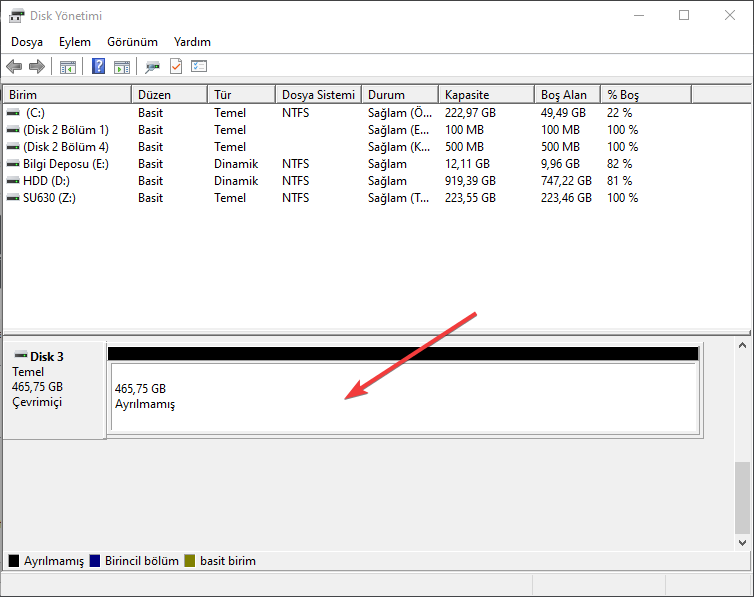Click the 22 % free percentage cell
This screenshot has height=597, width=754.
point(619,112)
